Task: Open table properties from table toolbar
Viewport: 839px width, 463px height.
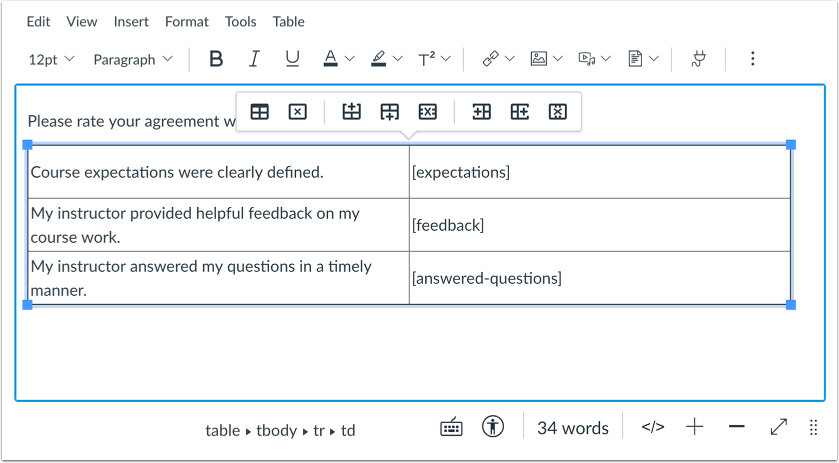Action: tap(260, 112)
